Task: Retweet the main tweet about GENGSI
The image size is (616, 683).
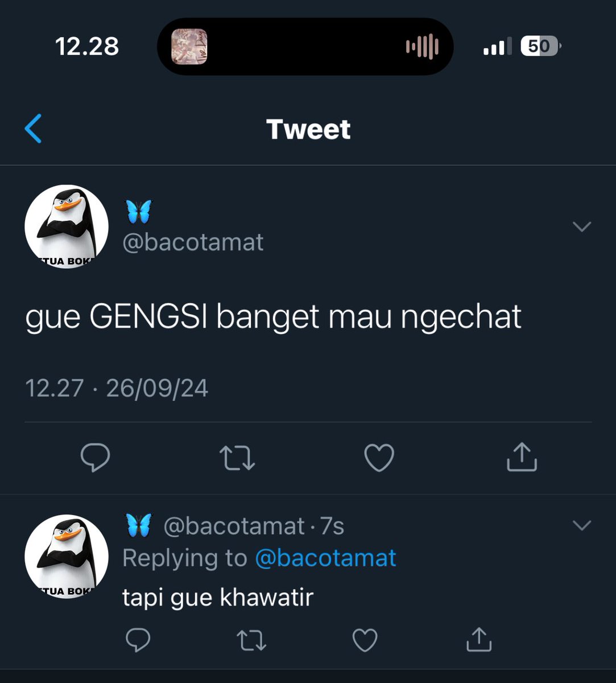Action: point(237,458)
